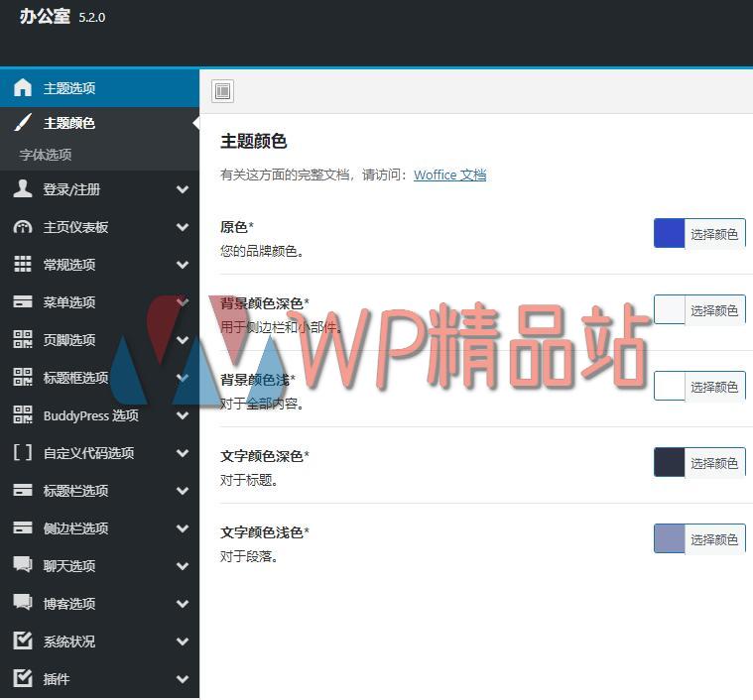The height and width of the screenshot is (700, 753).
Task: Expand the 聊天选项 chevron
Action: 183,566
